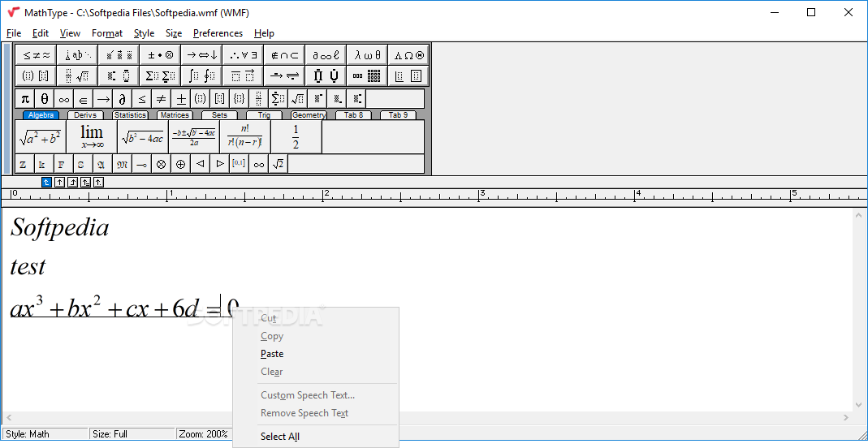The image size is (868, 448).
Task: Insert the double-struck F symbol
Action: tap(62, 164)
